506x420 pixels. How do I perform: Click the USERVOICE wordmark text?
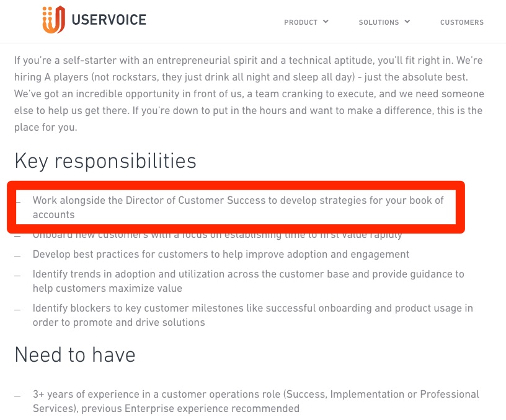pyautogui.click(x=109, y=20)
